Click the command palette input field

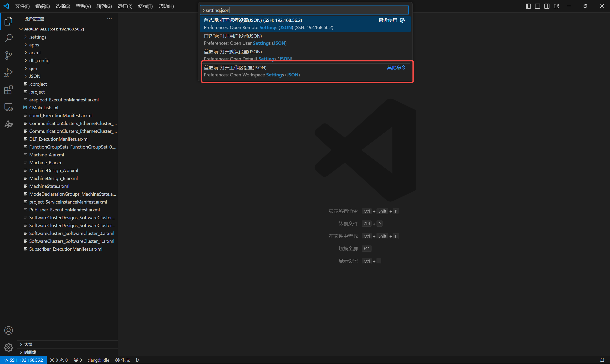[304, 10]
